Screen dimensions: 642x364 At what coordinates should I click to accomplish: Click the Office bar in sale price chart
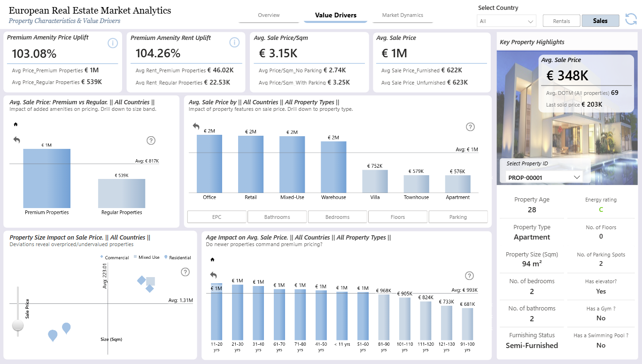point(209,164)
